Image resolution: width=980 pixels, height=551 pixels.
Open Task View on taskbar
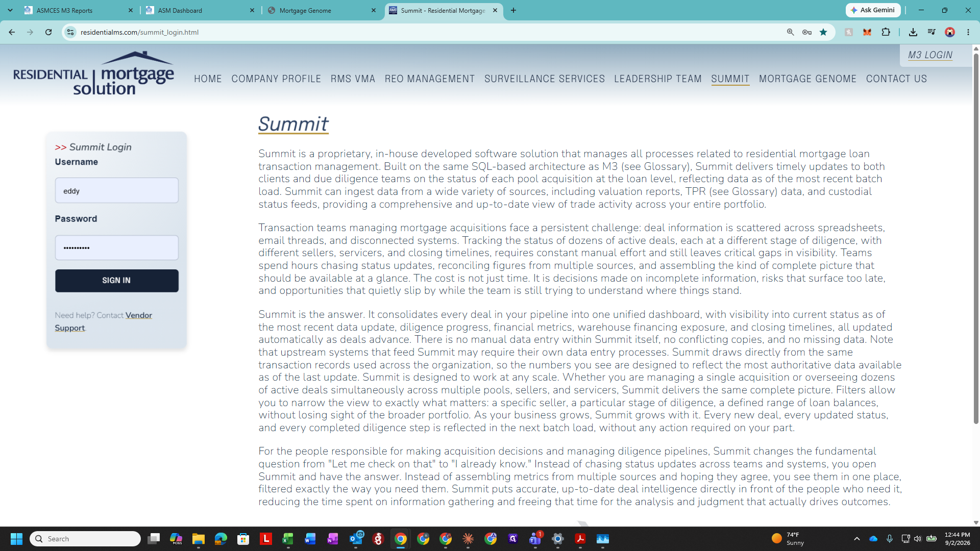[154, 539]
